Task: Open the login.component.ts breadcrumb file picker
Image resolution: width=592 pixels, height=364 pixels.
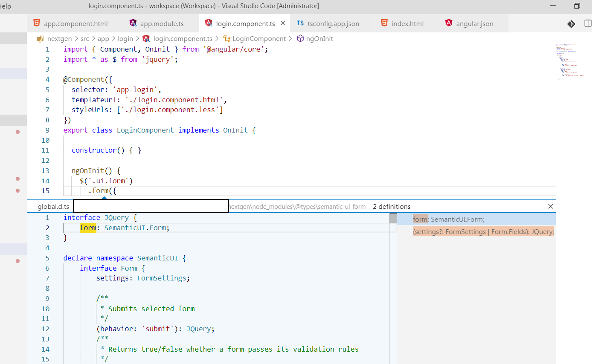Action: click(183, 38)
